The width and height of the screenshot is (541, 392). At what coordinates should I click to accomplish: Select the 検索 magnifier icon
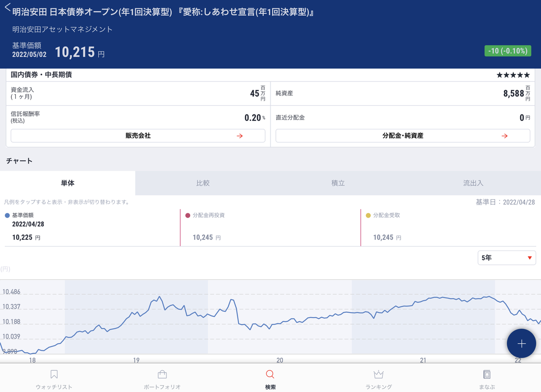[x=270, y=374]
